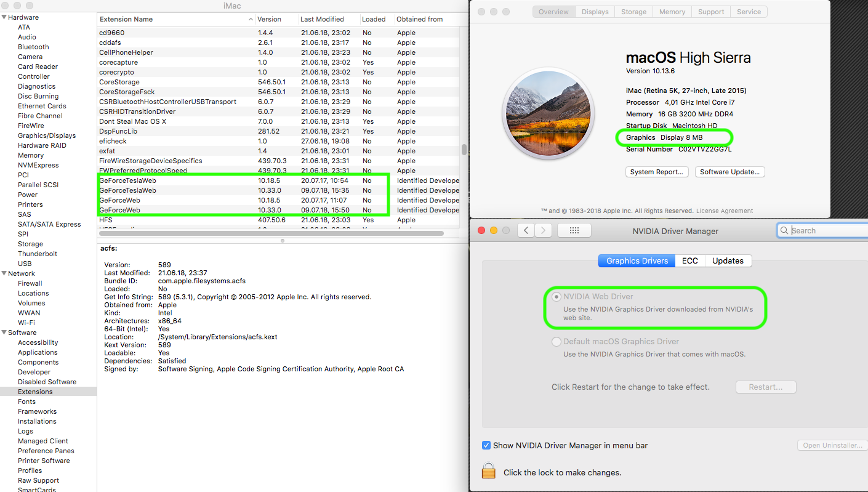Sort extensions by Last Modified column header
Screen dimensions: 868x492
[x=329, y=19]
